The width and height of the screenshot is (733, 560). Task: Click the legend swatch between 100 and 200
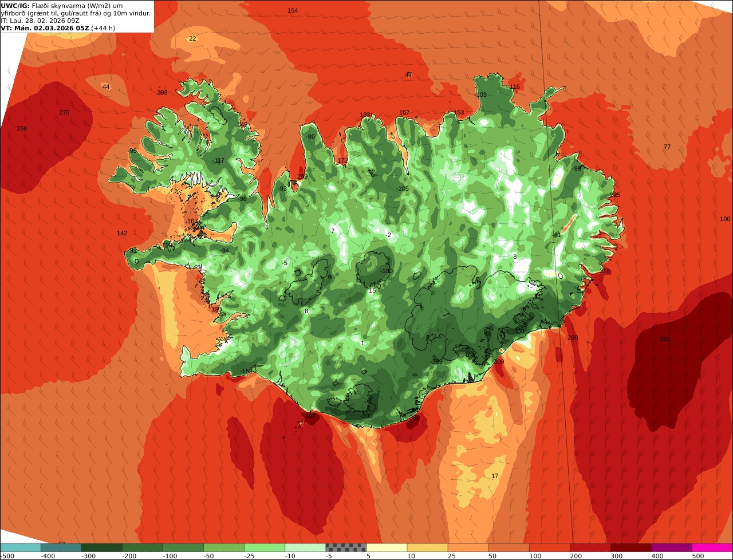(549, 547)
